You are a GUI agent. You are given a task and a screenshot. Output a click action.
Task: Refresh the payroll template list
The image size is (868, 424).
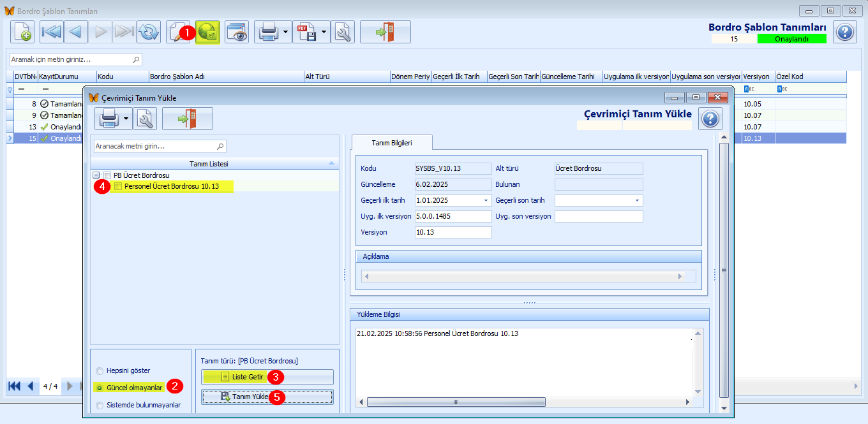[x=149, y=32]
